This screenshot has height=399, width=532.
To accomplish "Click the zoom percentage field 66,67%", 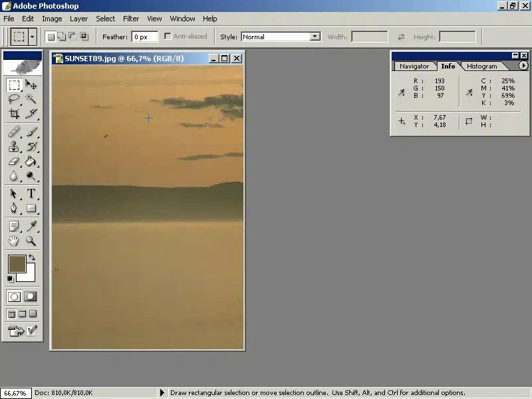I will (x=15, y=393).
